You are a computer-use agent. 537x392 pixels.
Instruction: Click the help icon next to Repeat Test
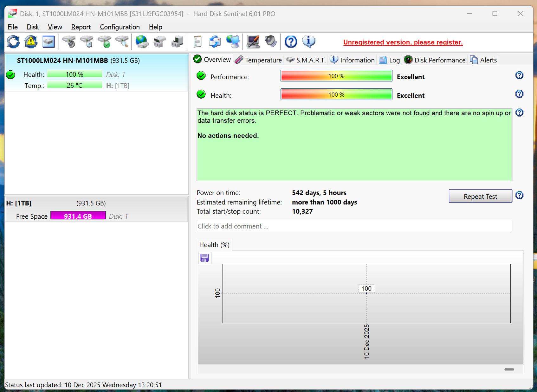pyautogui.click(x=519, y=196)
